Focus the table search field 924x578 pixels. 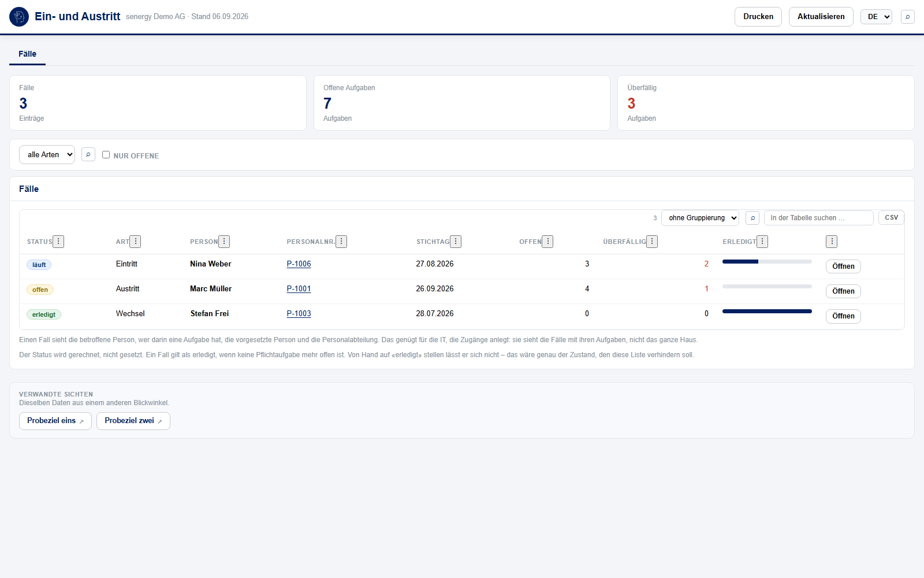click(818, 218)
